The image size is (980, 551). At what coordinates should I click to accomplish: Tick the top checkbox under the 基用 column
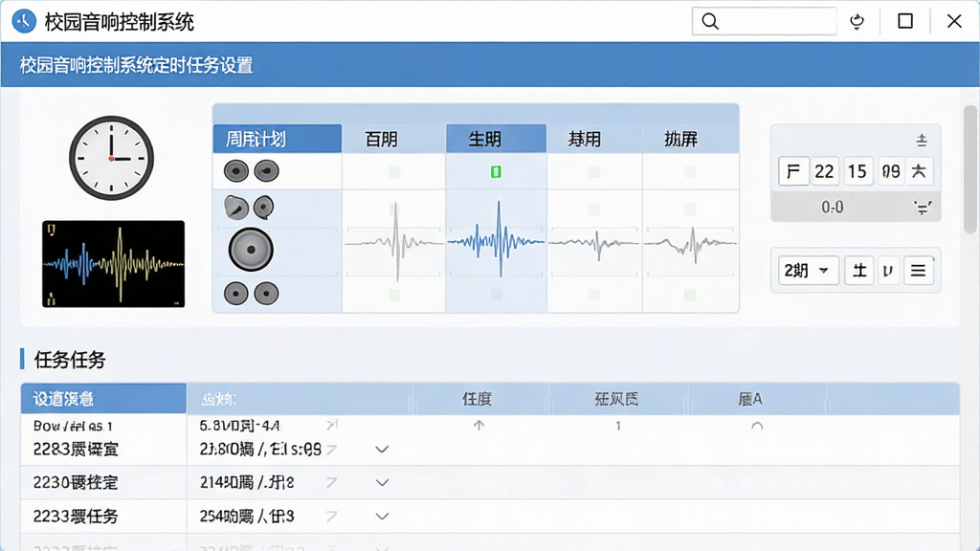[593, 172]
